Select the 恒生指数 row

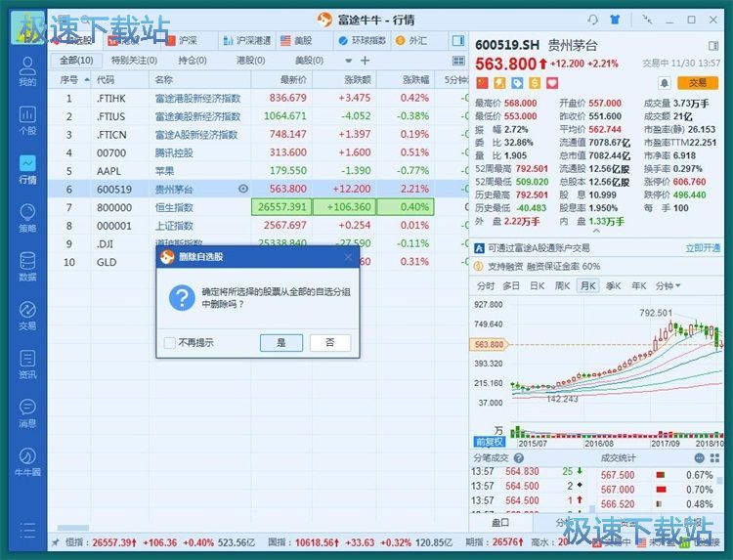[257, 207]
